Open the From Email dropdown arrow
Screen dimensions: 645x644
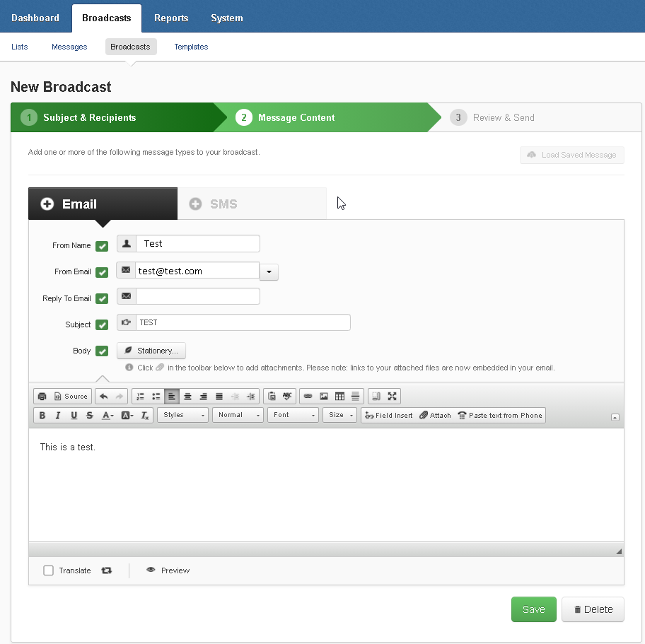click(x=269, y=272)
